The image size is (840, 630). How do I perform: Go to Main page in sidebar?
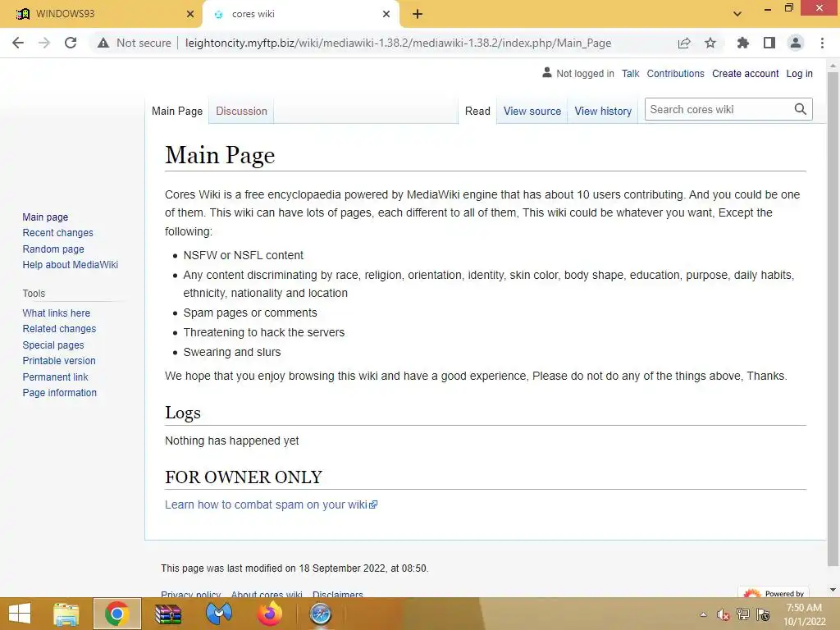click(x=45, y=217)
